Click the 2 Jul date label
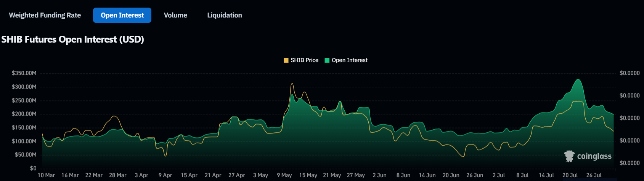 tap(498, 175)
